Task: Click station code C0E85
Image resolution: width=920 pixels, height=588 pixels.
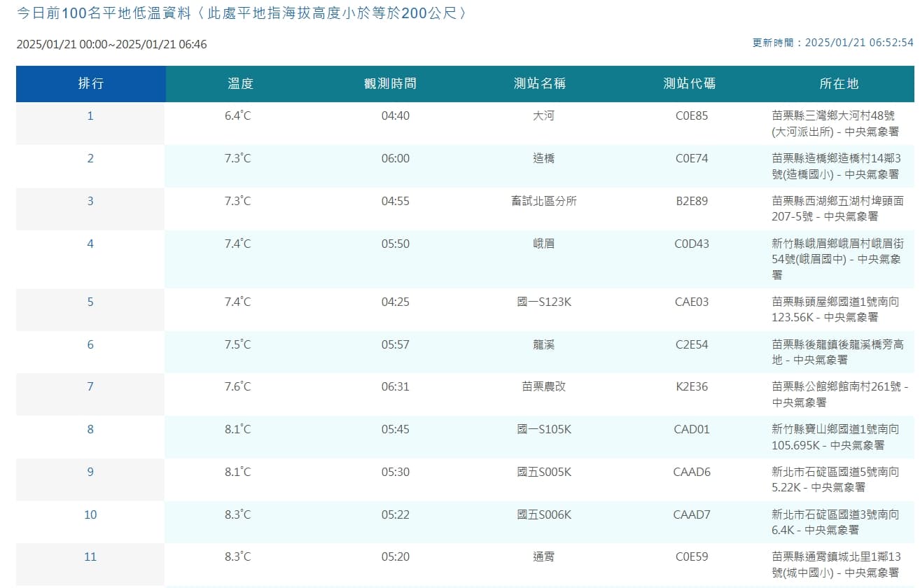Action: click(692, 115)
